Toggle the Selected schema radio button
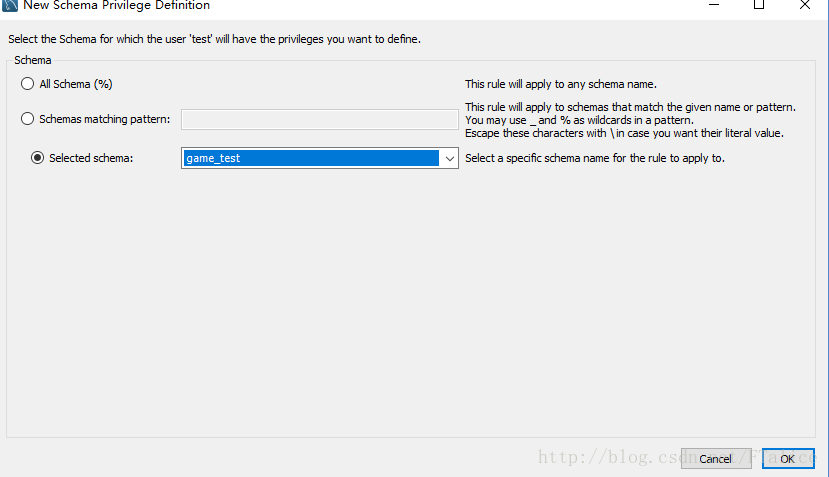Image resolution: width=829 pixels, height=477 pixels. (x=38, y=158)
